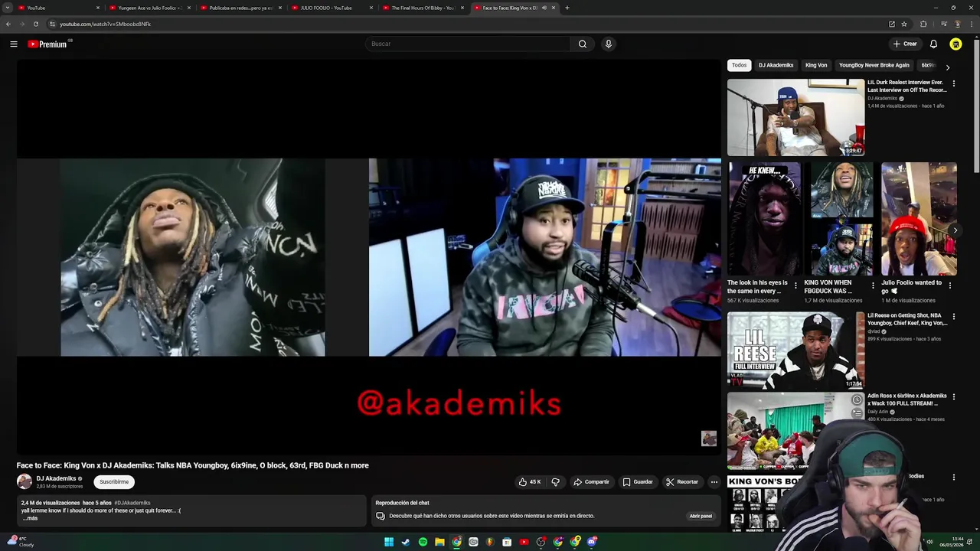Open the browser extensions puzzle icon
Image resolution: width=980 pixels, height=551 pixels.
click(923, 24)
